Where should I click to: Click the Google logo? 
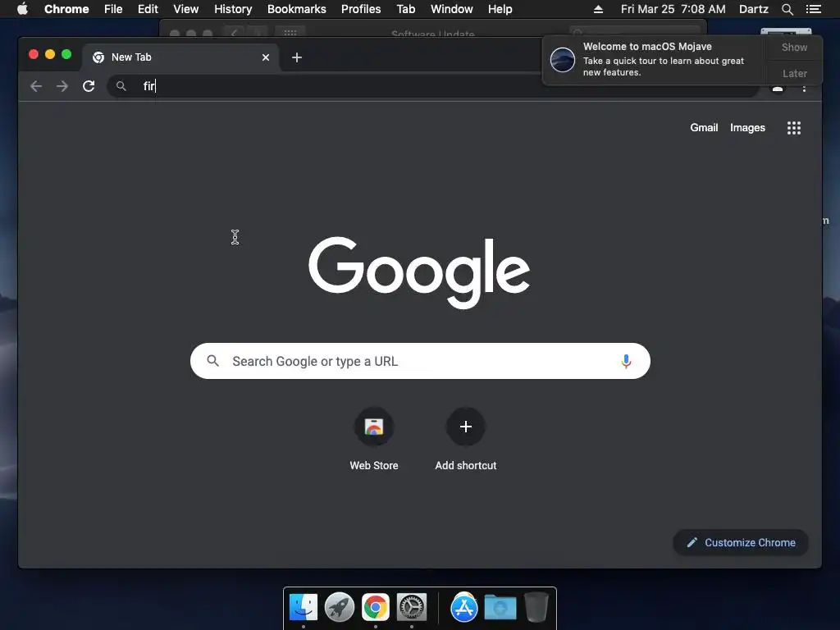coord(419,272)
